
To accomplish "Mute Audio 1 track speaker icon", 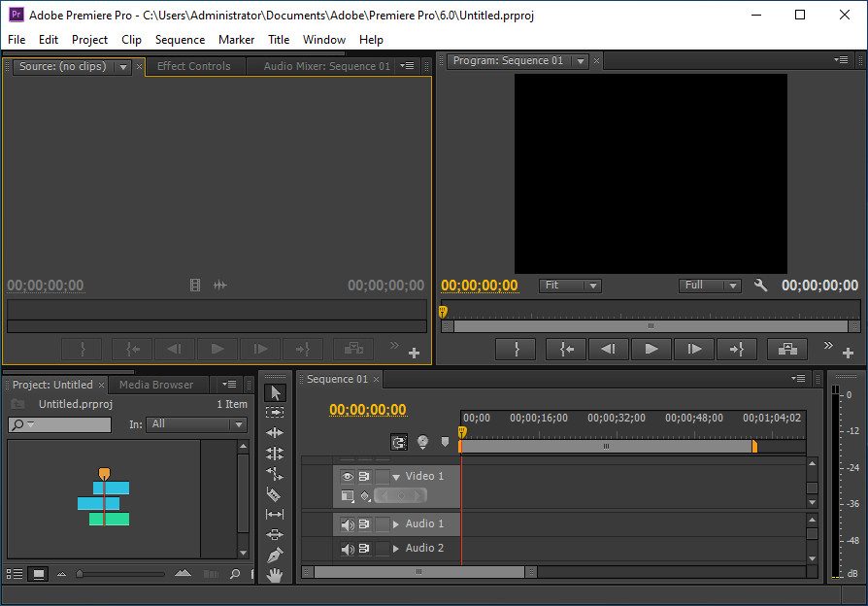I will point(347,524).
